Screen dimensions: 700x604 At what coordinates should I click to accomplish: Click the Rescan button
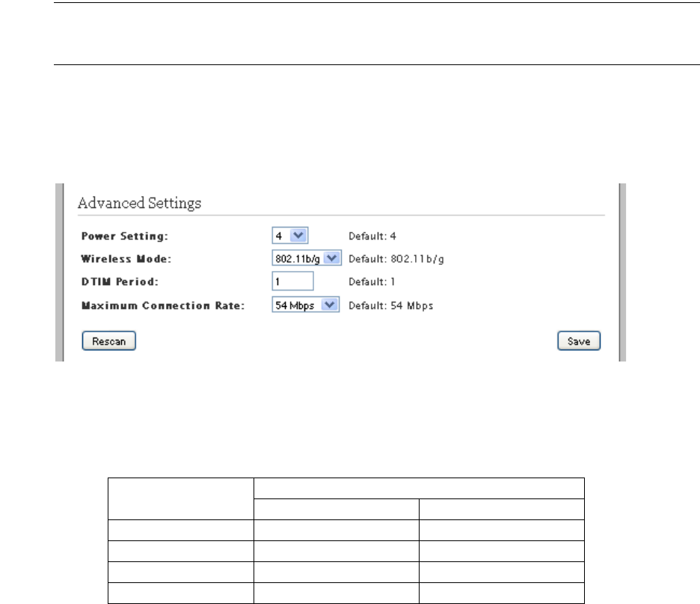(x=109, y=341)
